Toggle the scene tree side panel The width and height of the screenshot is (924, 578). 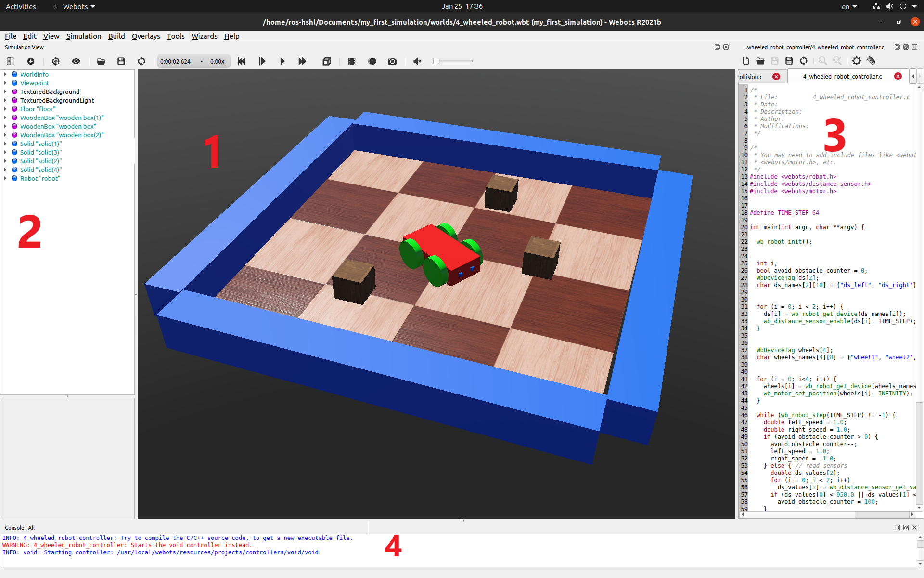(11, 61)
